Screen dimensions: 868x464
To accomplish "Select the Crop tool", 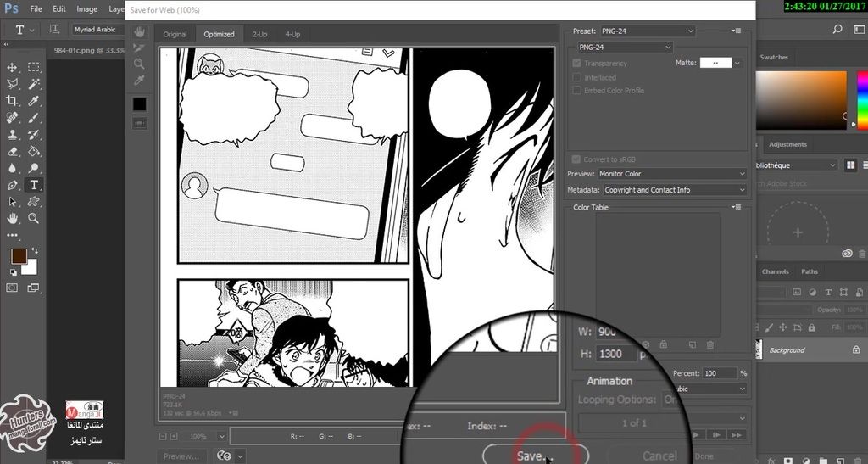I will tap(12, 101).
